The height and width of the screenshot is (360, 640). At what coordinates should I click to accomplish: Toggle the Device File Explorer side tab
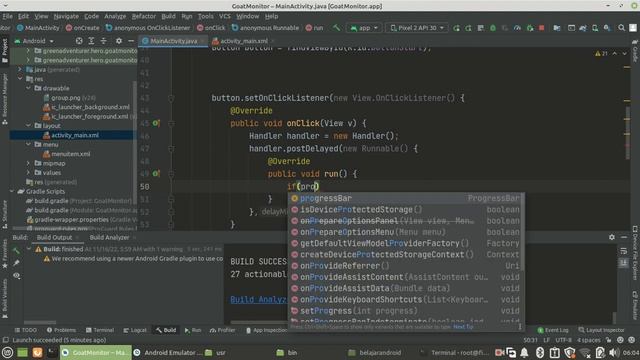pos(635,253)
